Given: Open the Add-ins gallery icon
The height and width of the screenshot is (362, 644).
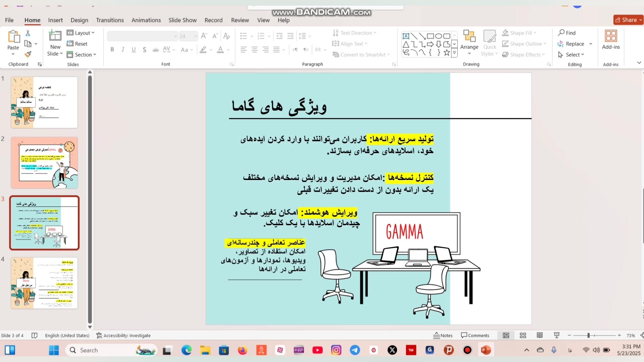Looking at the screenshot, I should 611,36.
